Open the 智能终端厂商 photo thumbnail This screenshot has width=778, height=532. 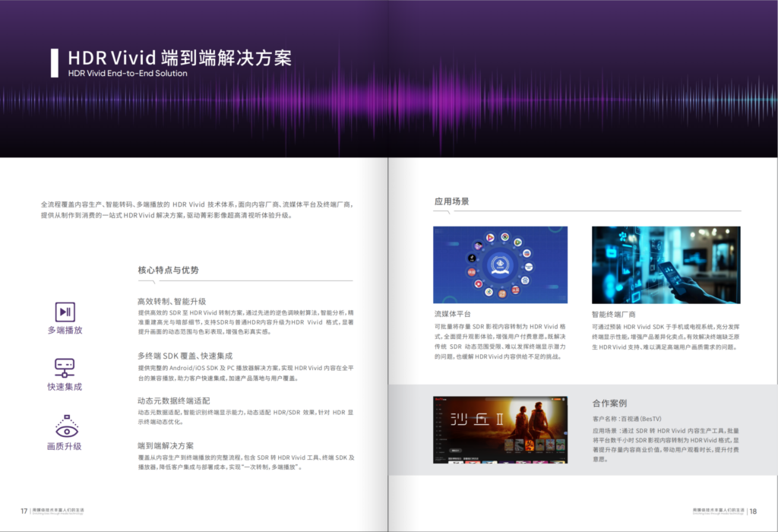pyautogui.click(x=666, y=264)
